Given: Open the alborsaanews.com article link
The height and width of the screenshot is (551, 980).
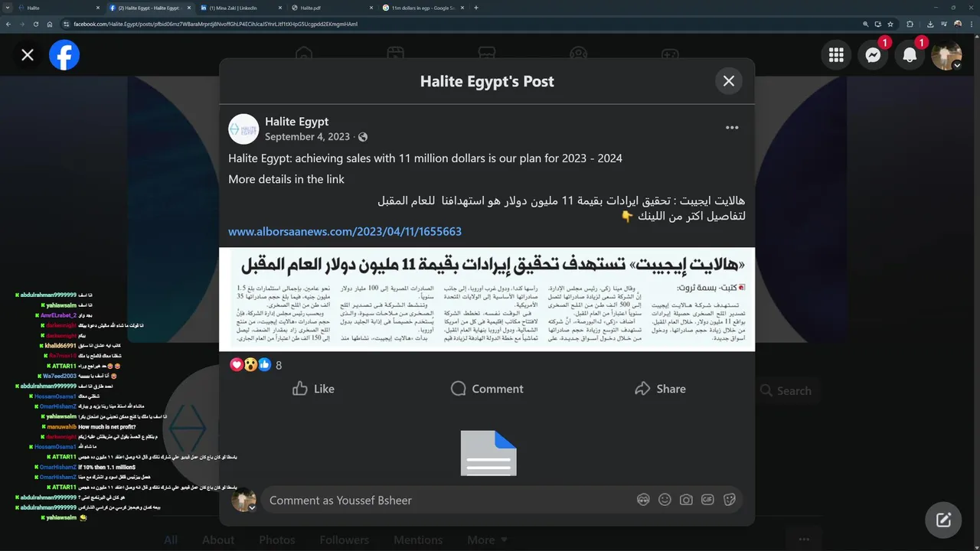Looking at the screenshot, I should (345, 231).
